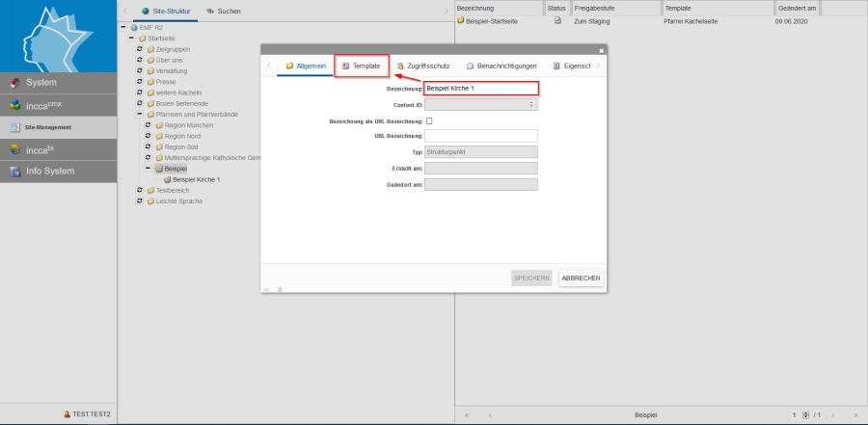The image size is (868, 425).
Task: Click the SPEICHERN button
Action: [531, 279]
